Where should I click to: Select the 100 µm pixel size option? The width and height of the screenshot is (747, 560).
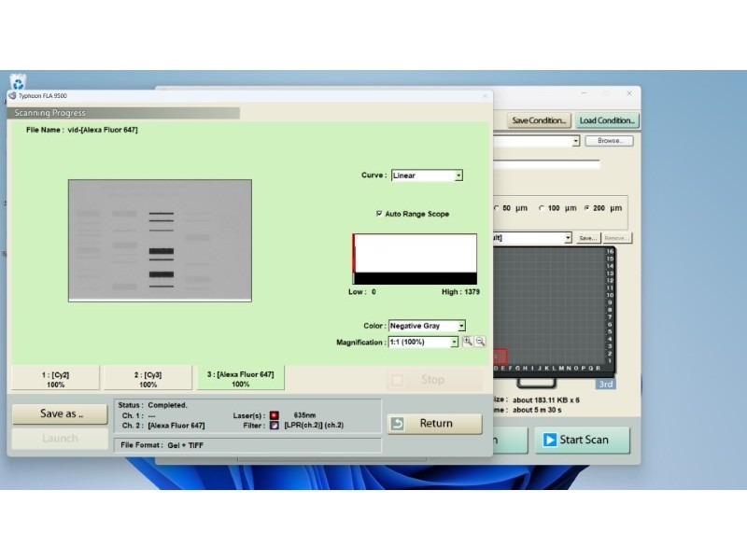[x=542, y=208]
